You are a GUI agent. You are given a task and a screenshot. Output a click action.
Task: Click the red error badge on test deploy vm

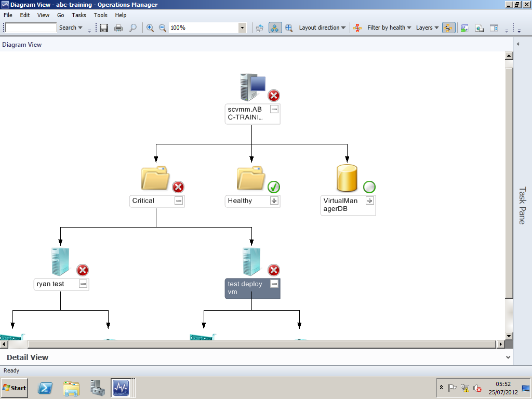[274, 270]
